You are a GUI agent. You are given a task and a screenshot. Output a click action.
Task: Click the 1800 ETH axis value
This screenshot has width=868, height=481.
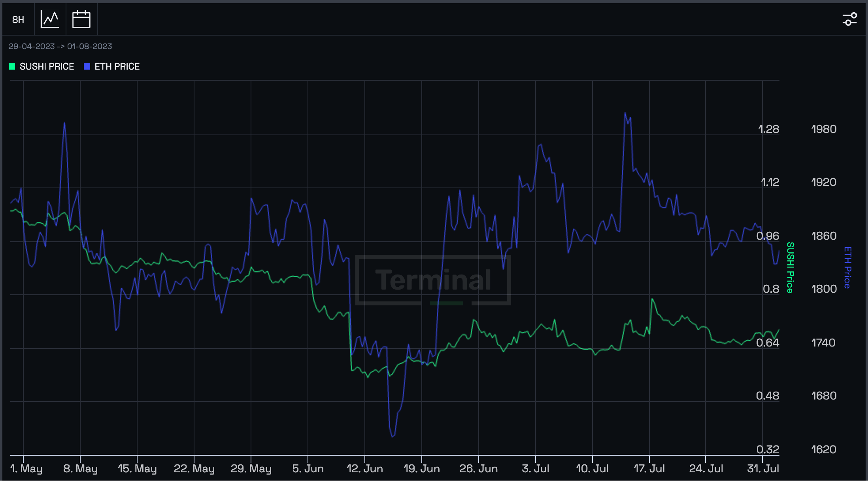[x=824, y=289]
